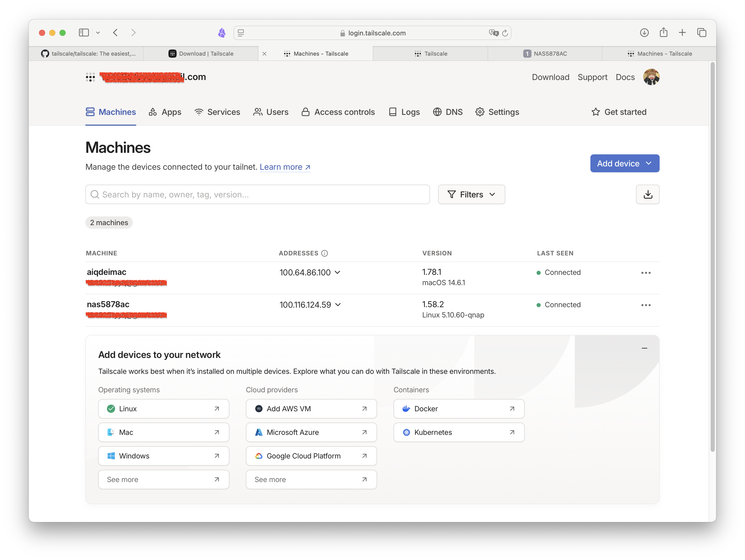745x560 pixels.
Task: Open the Users section
Action: (270, 112)
